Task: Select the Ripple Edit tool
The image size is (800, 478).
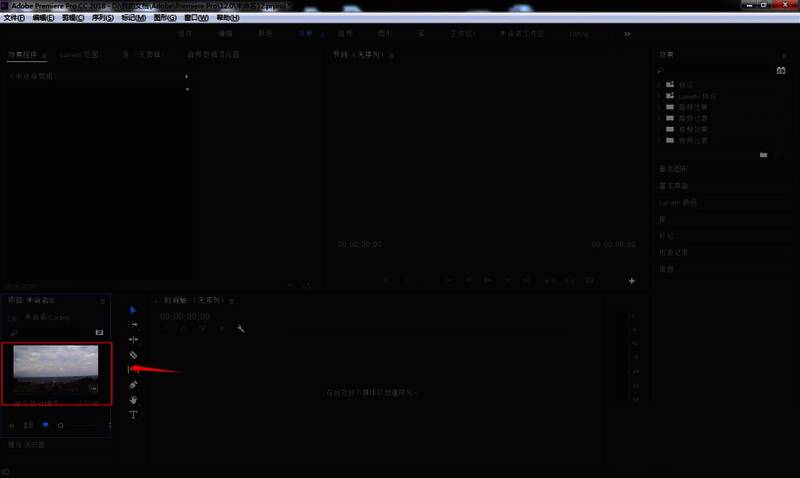Action: point(133,339)
